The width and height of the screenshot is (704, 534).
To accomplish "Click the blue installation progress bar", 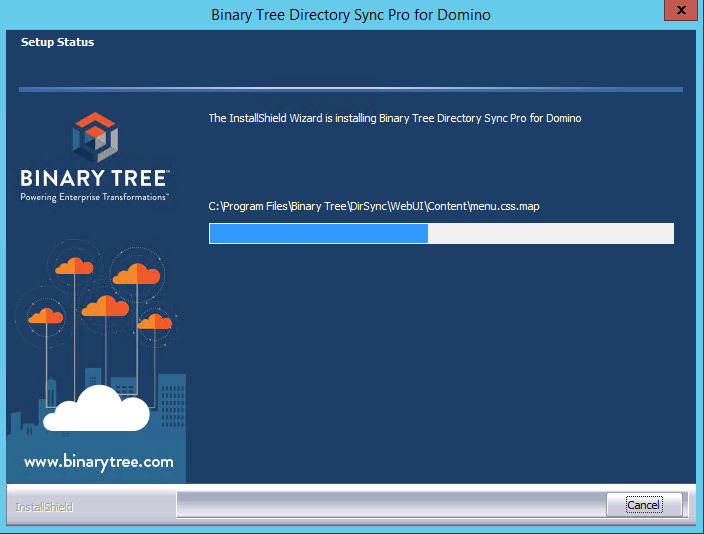I will tap(441, 234).
